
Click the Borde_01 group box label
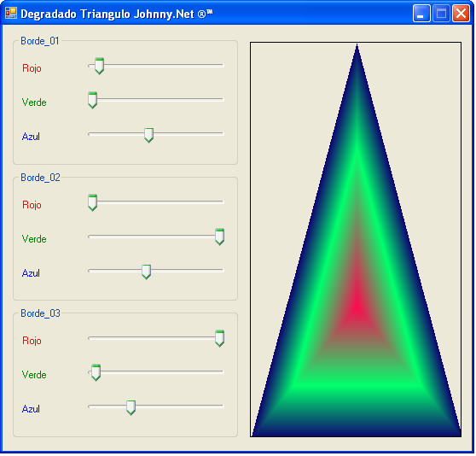(x=40, y=41)
